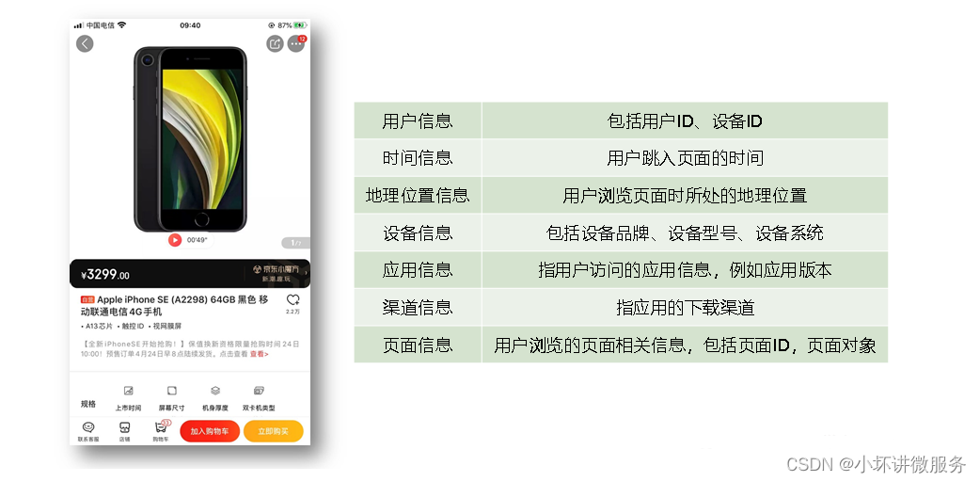Tap the back arrow on the product page
This screenshot has width=980, height=482.
[x=85, y=43]
